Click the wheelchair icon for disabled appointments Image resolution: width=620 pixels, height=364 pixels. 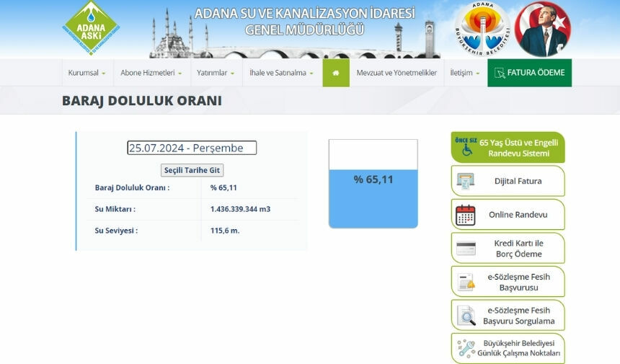pos(466,149)
